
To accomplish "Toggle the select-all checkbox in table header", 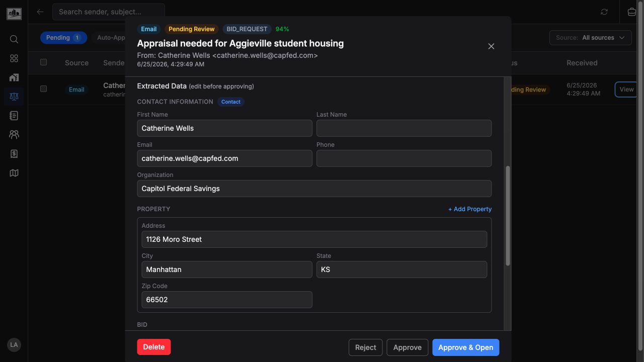I will point(43,62).
